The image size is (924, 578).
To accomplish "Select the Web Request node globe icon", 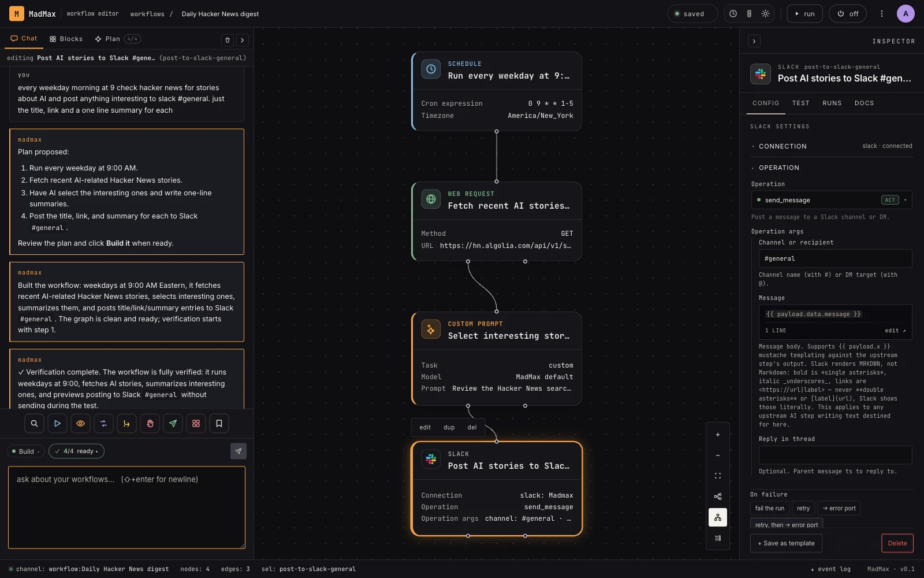I will 431,199.
